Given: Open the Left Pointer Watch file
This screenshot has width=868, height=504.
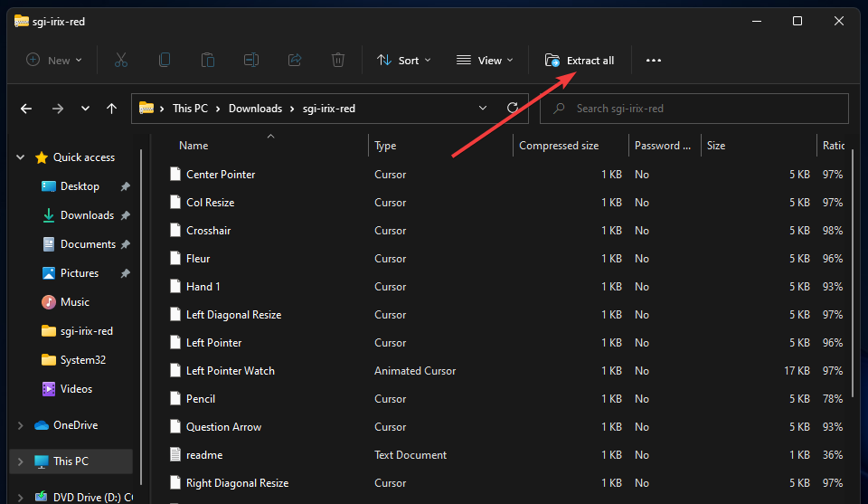Looking at the screenshot, I should (230, 371).
